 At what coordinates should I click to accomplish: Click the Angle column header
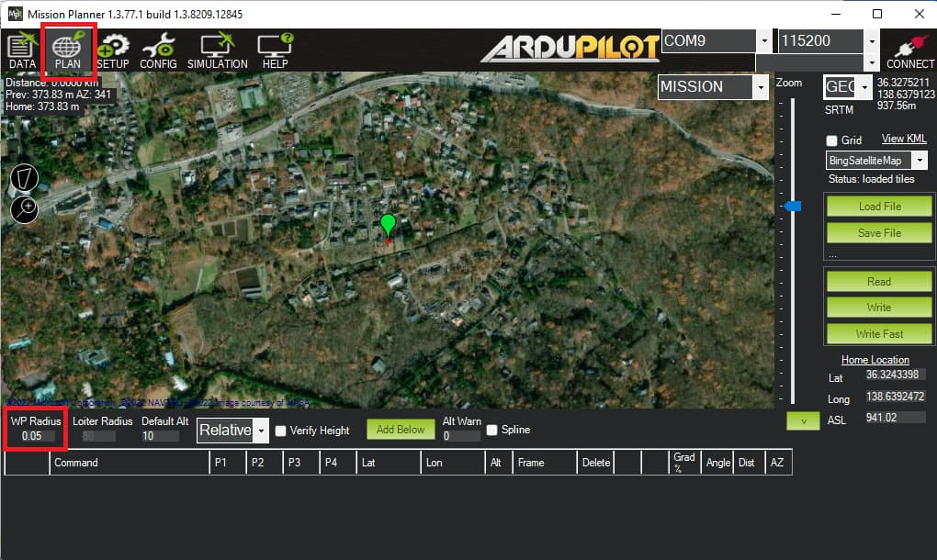point(717,462)
